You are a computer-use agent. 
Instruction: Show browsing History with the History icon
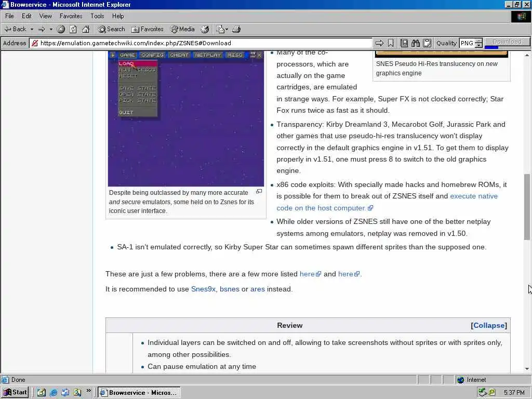tap(205, 29)
